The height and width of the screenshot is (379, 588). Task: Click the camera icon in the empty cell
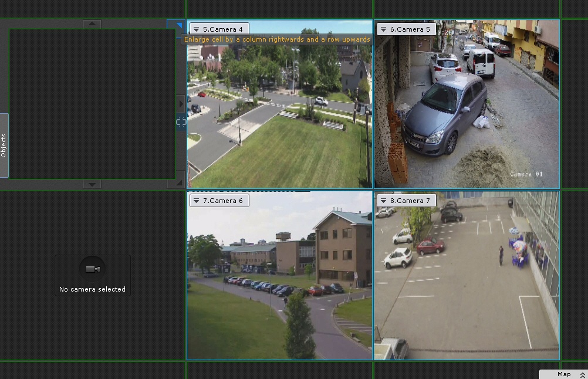click(92, 269)
